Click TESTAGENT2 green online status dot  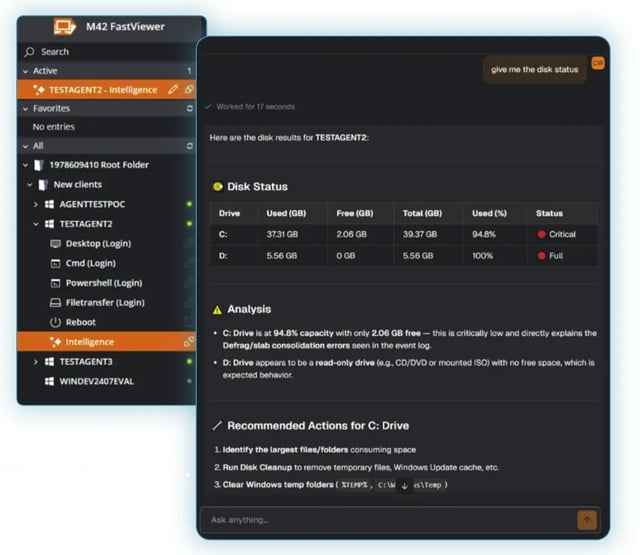click(x=189, y=224)
